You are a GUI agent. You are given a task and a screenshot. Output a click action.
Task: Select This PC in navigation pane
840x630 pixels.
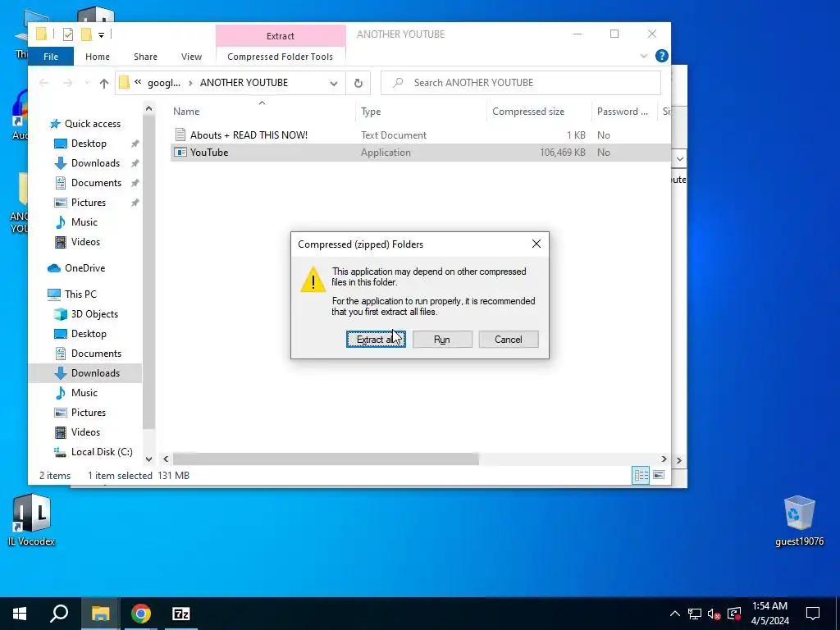80,294
